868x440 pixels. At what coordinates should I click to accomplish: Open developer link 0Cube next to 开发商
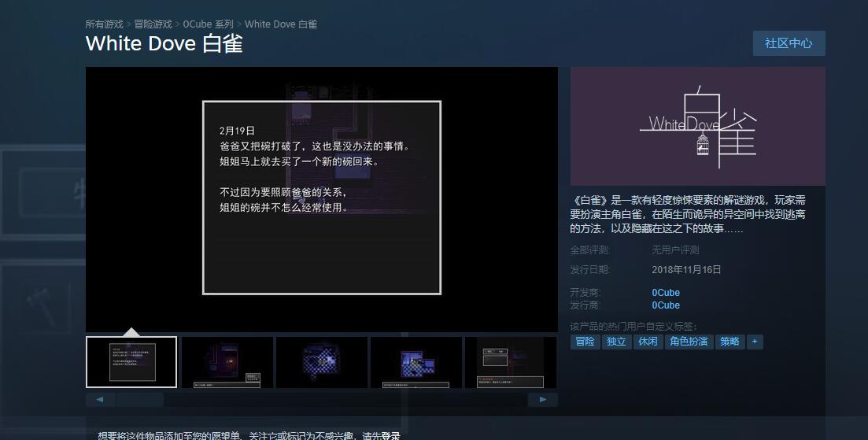(666, 292)
